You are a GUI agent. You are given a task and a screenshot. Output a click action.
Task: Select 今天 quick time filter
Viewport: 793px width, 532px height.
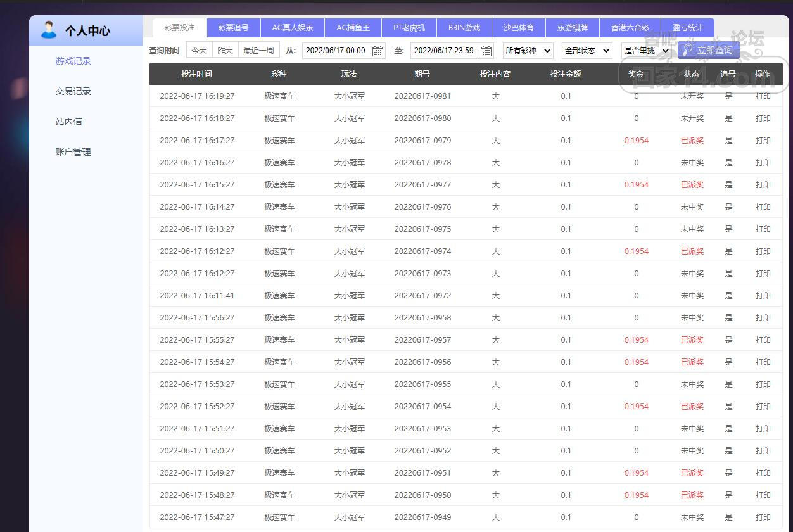click(199, 51)
